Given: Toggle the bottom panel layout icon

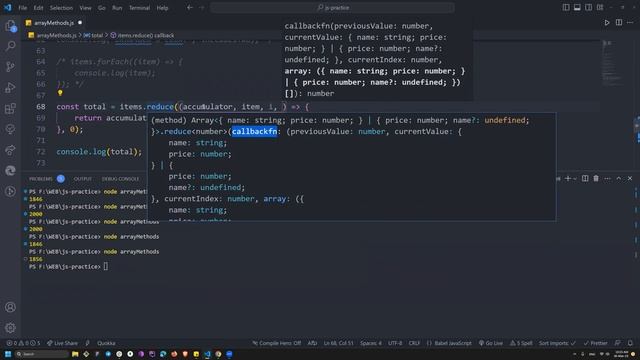Looking at the screenshot, I should click(577, 7).
